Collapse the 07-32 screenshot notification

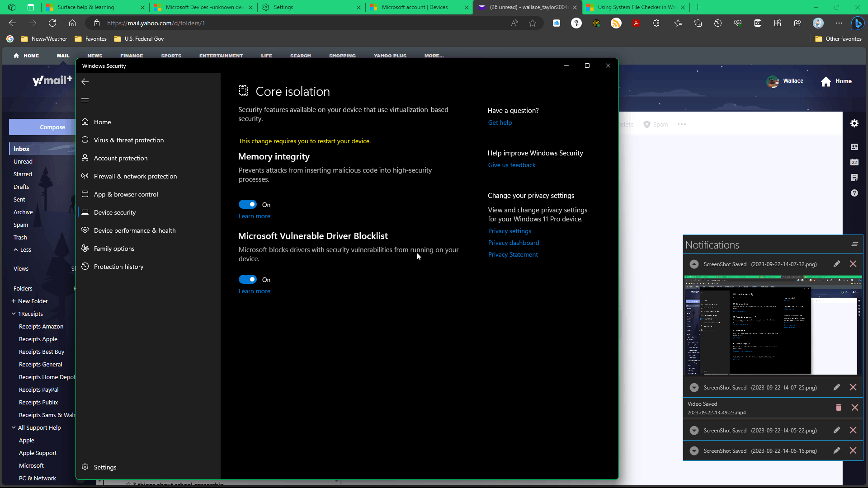694,264
